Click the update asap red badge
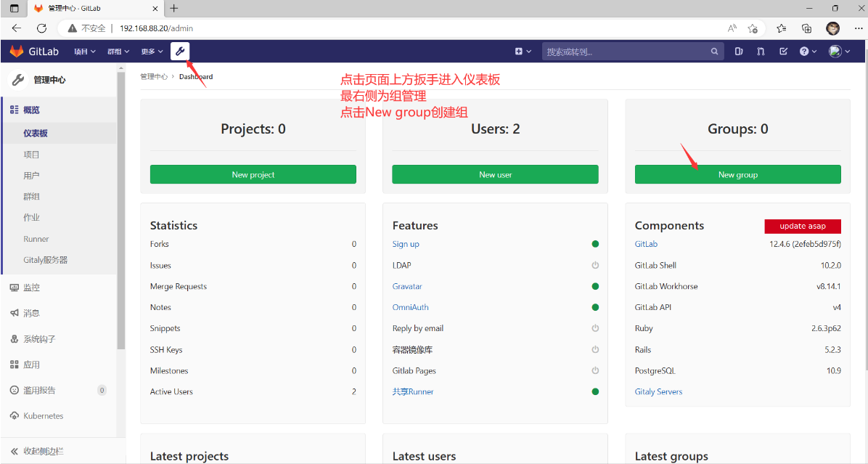Viewport: 868px width, 464px height. point(803,226)
